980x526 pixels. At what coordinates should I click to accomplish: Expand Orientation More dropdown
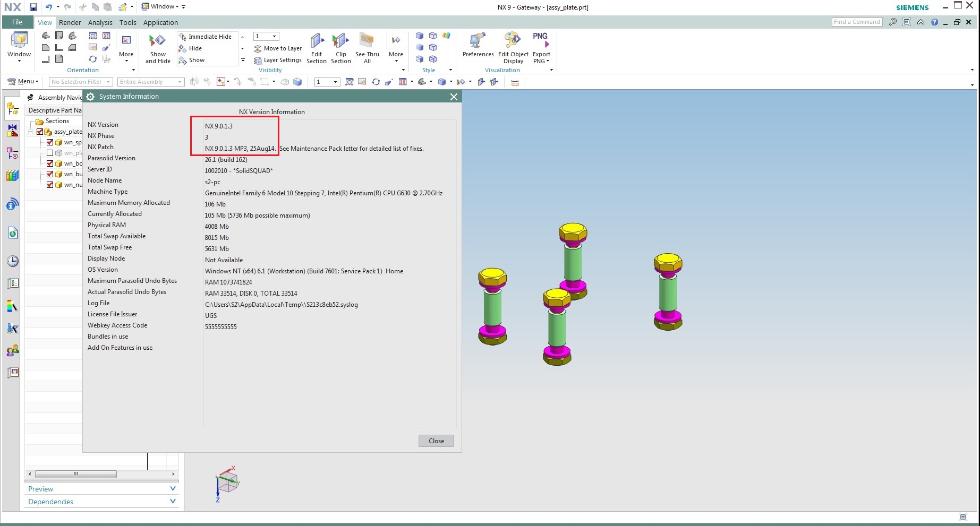pos(126,48)
